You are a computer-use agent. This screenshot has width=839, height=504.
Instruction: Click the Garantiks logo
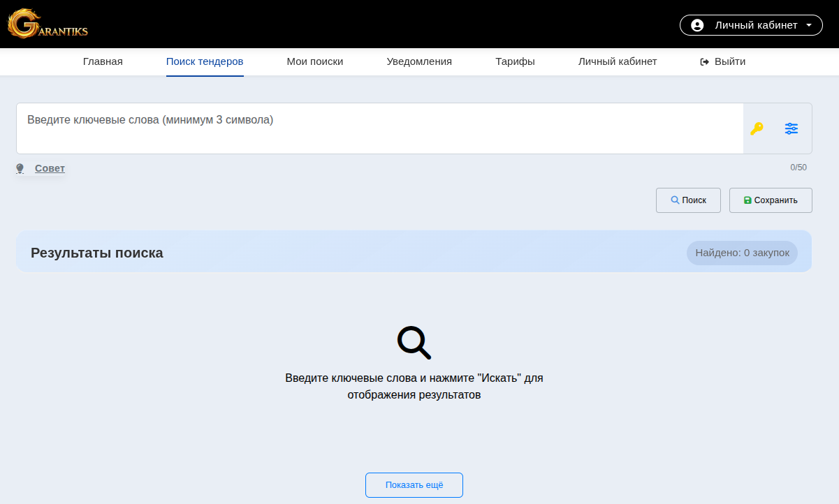point(47,24)
